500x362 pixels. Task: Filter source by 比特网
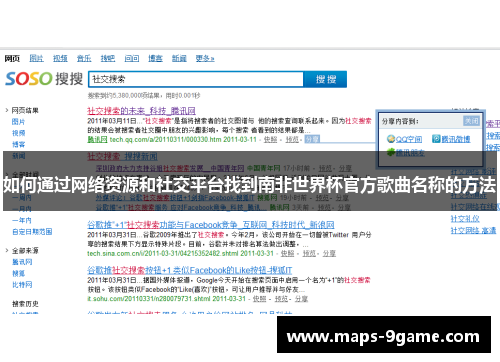coord(22,285)
